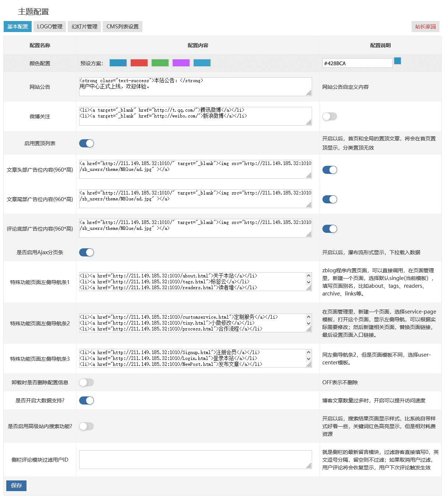Click into the 评论底部广告位内容 textarea
The height and width of the screenshot is (504, 445).
point(195,228)
